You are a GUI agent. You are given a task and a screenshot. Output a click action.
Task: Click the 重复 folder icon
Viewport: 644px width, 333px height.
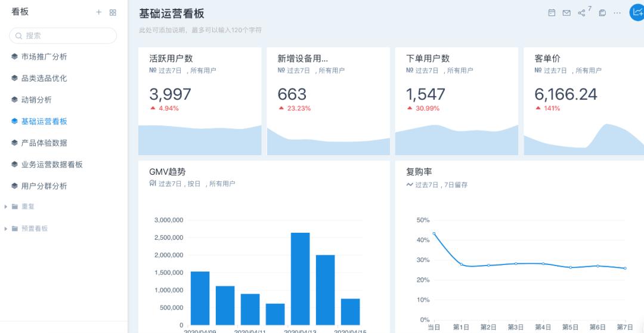pos(15,206)
